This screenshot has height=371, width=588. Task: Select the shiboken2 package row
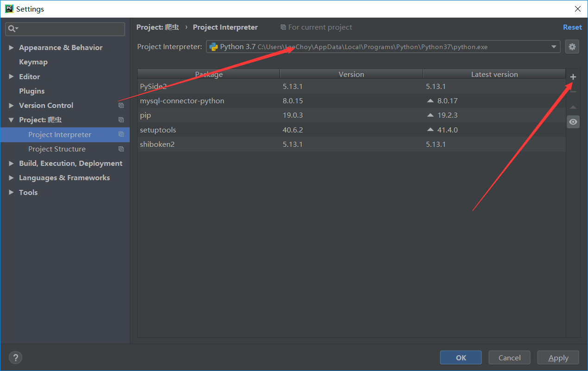click(x=352, y=144)
